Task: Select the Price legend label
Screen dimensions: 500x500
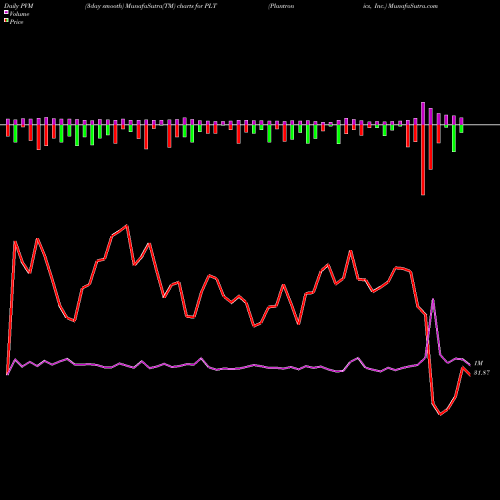Action: coord(16,22)
